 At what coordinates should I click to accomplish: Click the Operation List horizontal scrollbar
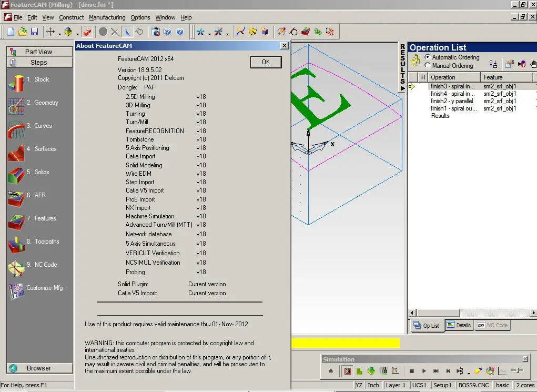click(472, 313)
